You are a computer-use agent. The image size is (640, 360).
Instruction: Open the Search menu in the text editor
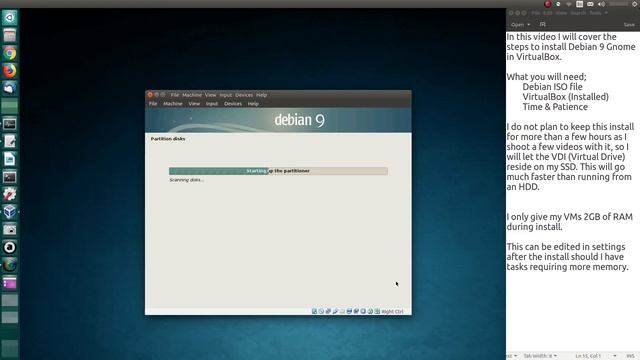pyautogui.click(x=578, y=13)
